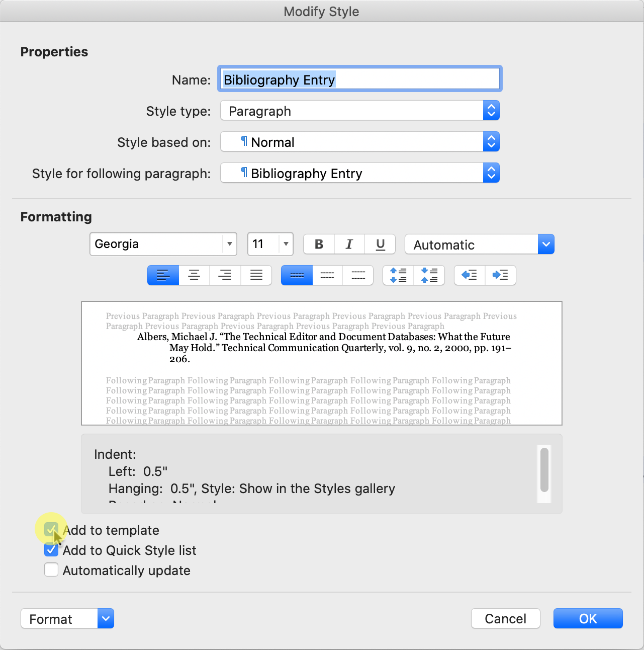This screenshot has width=644, height=650.
Task: Open the Format menu button
Action: [67, 619]
